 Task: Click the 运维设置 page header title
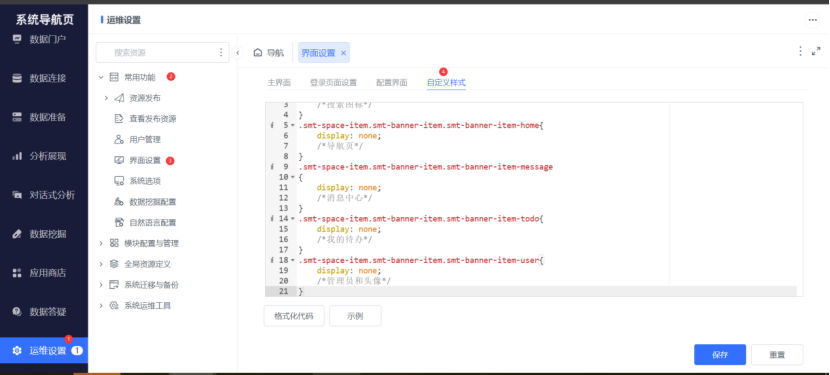(124, 20)
